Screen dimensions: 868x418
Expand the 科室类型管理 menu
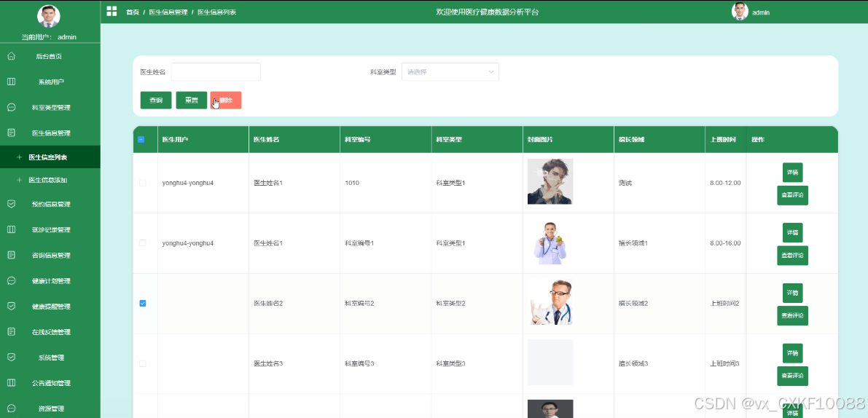point(50,107)
